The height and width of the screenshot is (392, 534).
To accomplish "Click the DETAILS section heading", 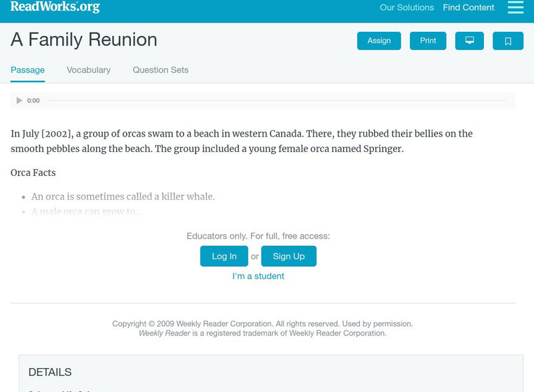I will (50, 372).
